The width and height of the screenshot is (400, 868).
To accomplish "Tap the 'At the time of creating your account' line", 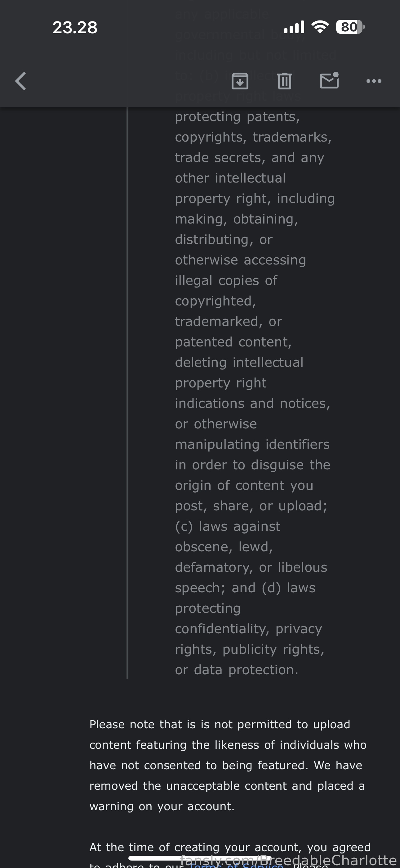I will coord(230,847).
